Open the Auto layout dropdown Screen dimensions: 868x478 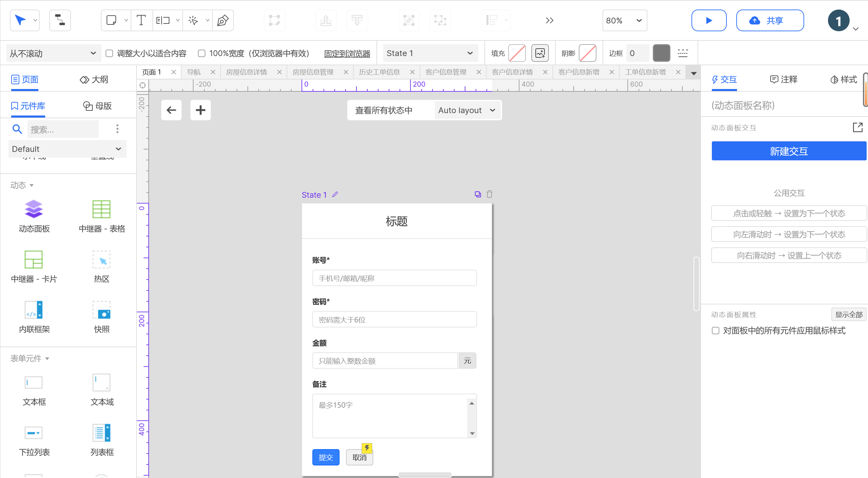point(467,110)
